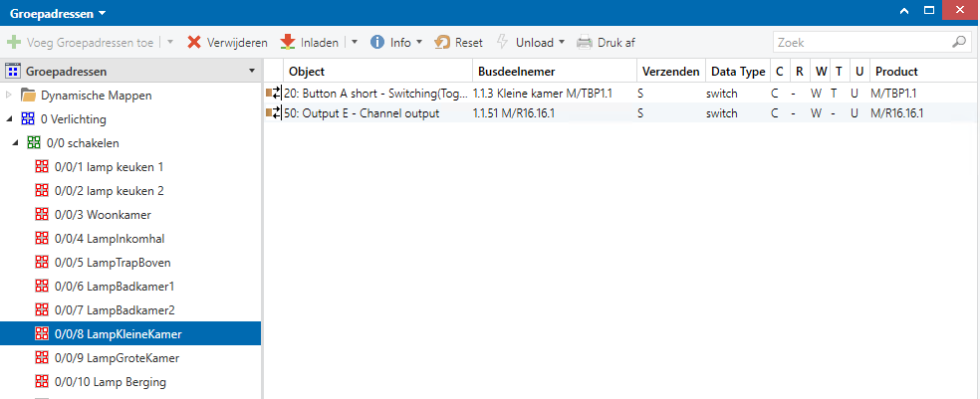Collapse the 0 Verlichting tree node
This screenshot has height=399, width=980.
(x=10, y=119)
